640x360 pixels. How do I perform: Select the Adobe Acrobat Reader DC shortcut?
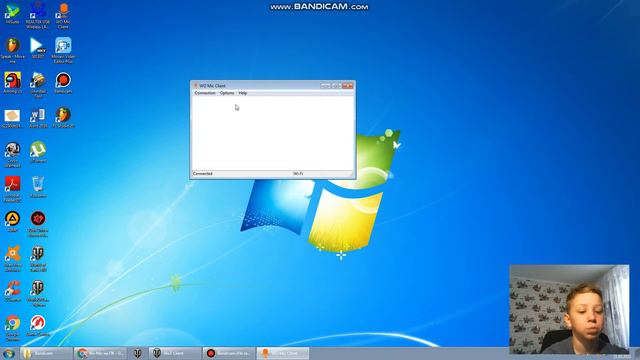click(12, 189)
